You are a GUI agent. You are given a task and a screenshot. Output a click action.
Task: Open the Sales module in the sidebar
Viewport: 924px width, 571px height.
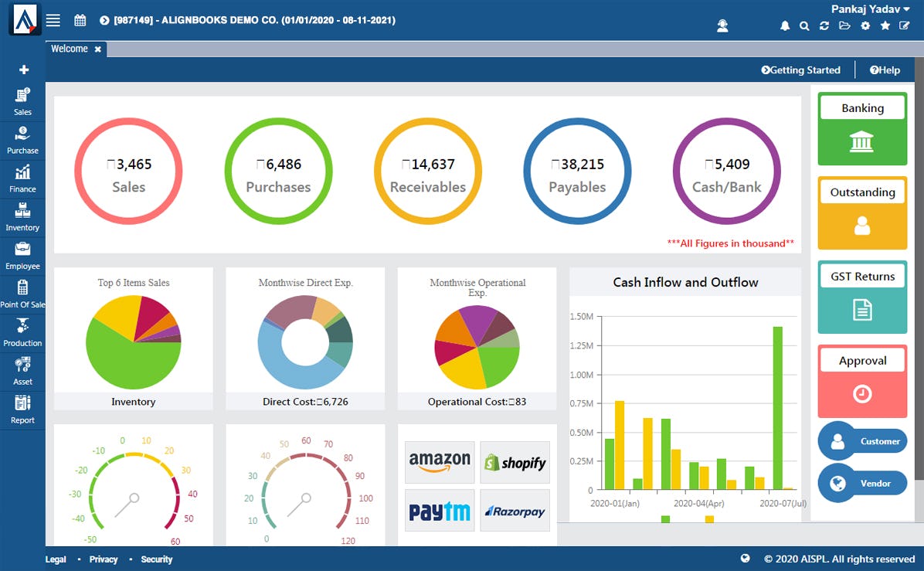[22, 99]
